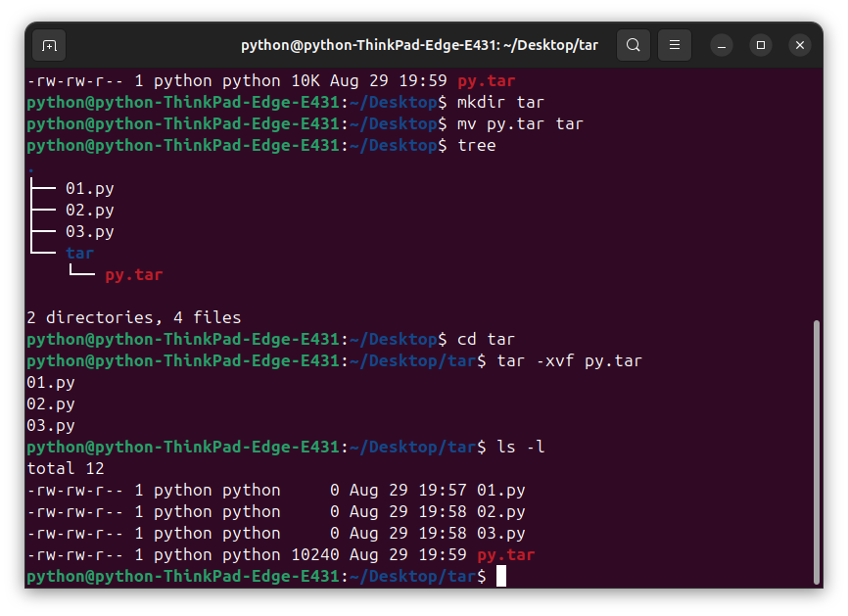Close the terminal window
Screen dimensions: 848x616
[x=800, y=45]
